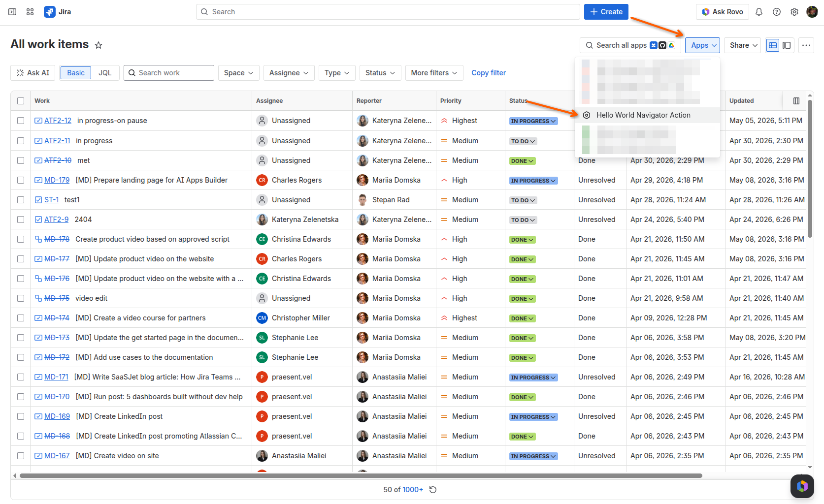Change ATF2-12 In Progress status dropdown
The width and height of the screenshot is (824, 504).
(533, 121)
